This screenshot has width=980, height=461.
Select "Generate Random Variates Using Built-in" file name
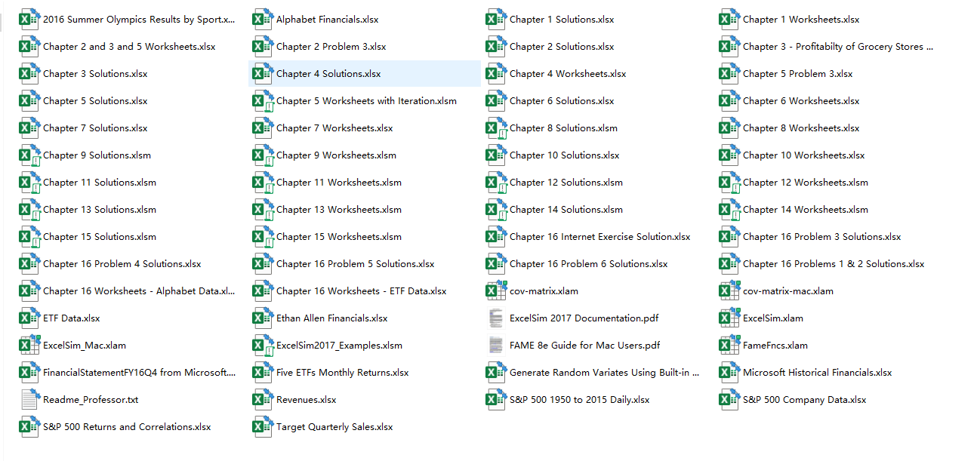pos(605,373)
